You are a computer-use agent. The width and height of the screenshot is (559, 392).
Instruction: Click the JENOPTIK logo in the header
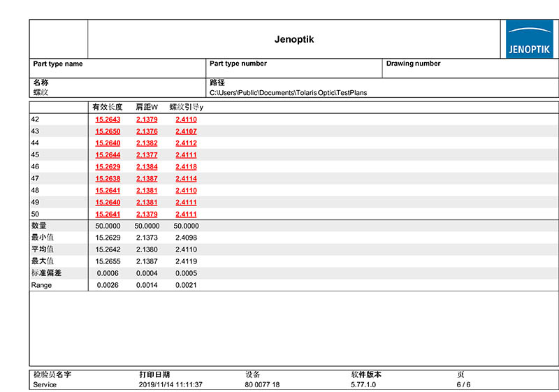pyautogui.click(x=529, y=39)
